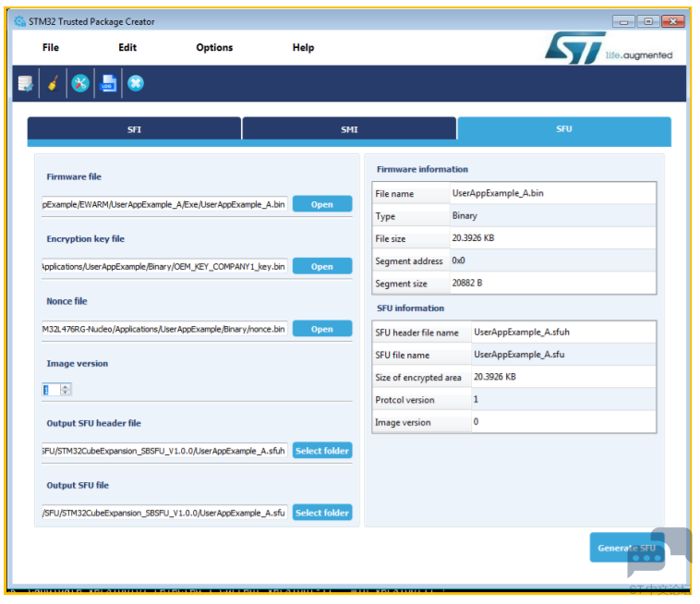Click the File name row label
This screenshot has width=700, height=604.
pos(394,194)
